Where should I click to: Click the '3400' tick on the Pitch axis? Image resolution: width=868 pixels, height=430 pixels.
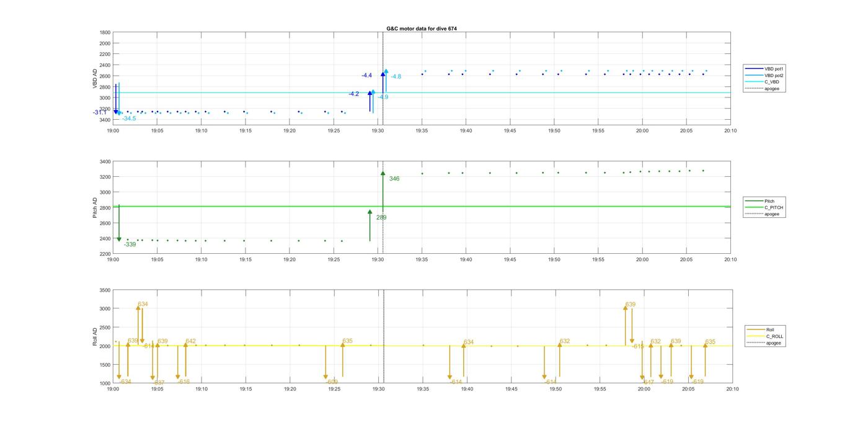coord(105,161)
